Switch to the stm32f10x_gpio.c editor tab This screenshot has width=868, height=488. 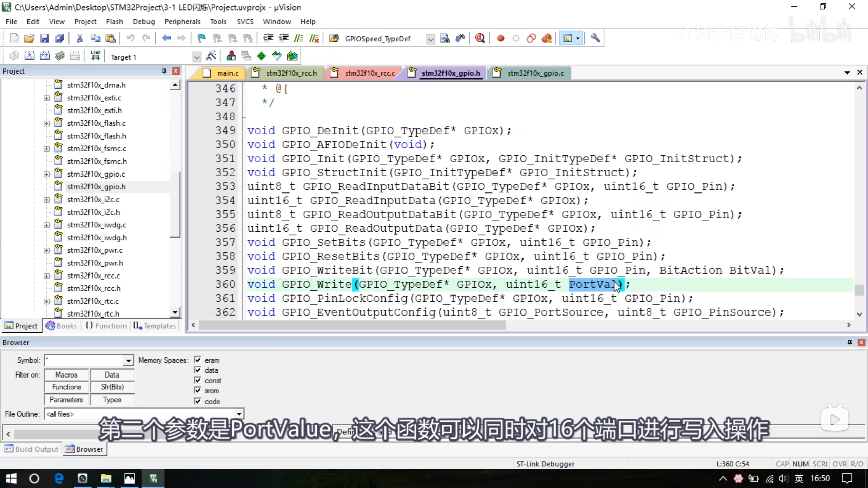[535, 73]
